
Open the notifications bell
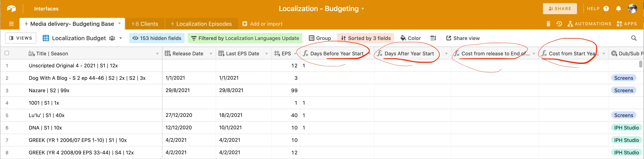[619, 9]
